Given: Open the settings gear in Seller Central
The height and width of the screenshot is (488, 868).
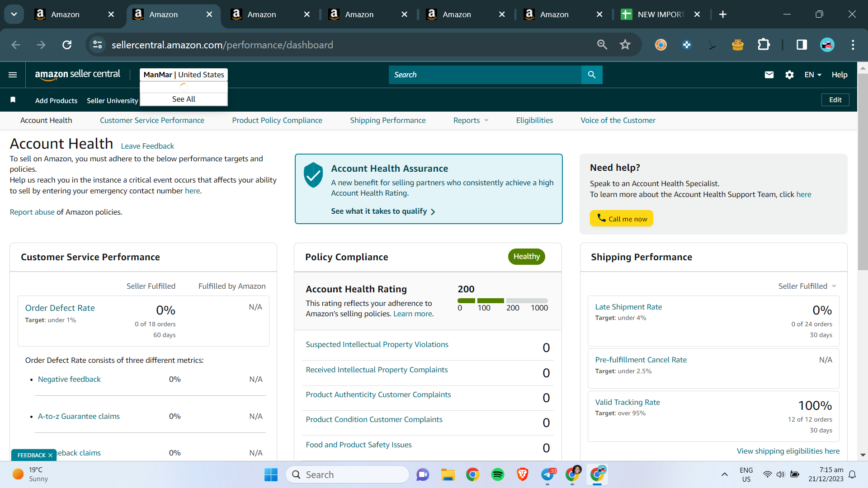Looking at the screenshot, I should [789, 75].
